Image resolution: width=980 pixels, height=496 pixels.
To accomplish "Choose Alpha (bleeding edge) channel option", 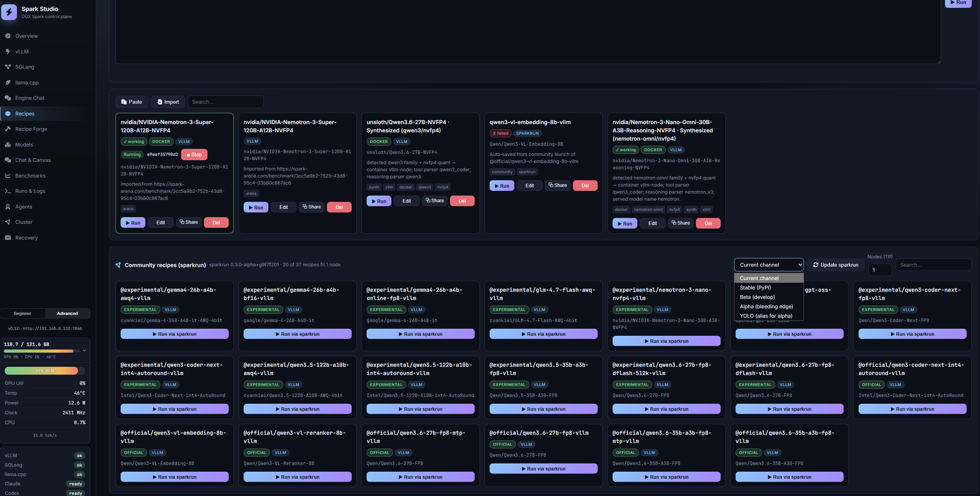I will tap(769, 307).
